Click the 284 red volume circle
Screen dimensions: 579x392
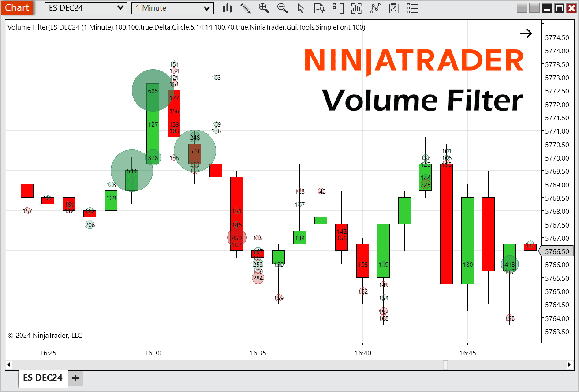[x=258, y=278]
